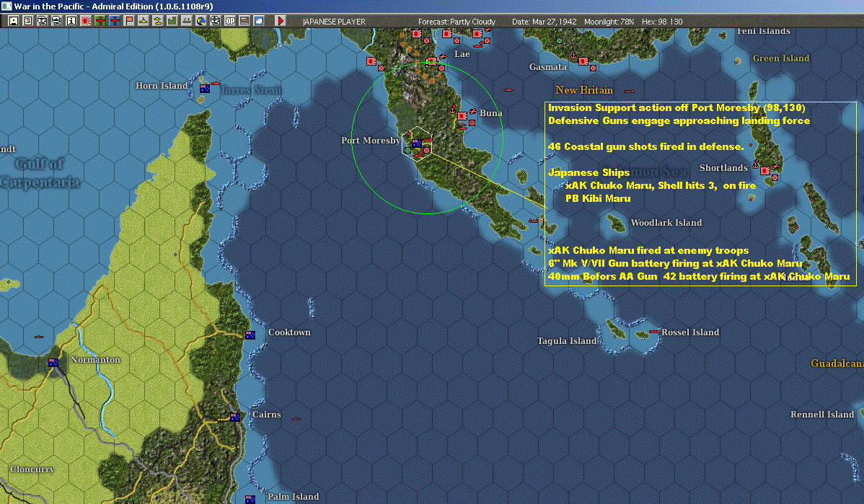Click the red plane on blue icon
Image resolution: width=864 pixels, height=504 pixels.
[115, 21]
